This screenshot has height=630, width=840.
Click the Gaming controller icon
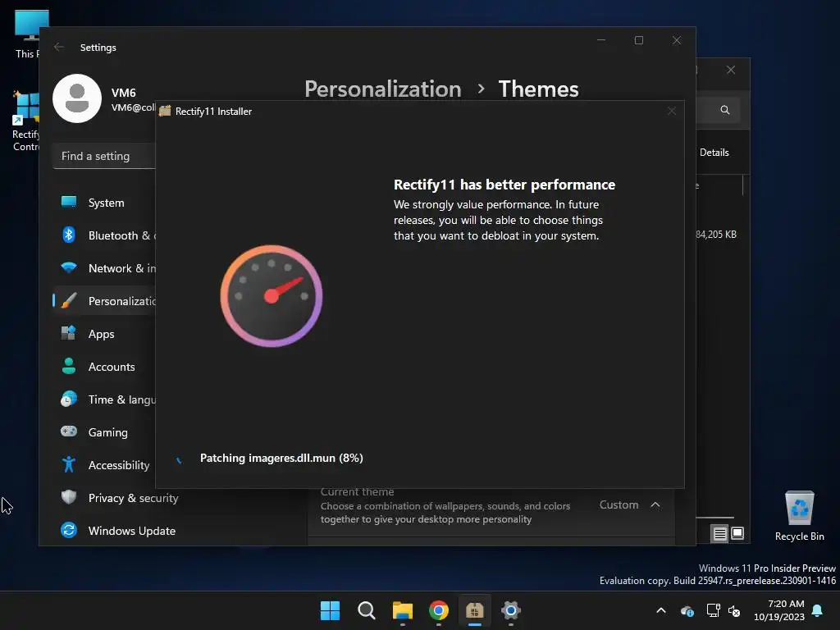69,431
